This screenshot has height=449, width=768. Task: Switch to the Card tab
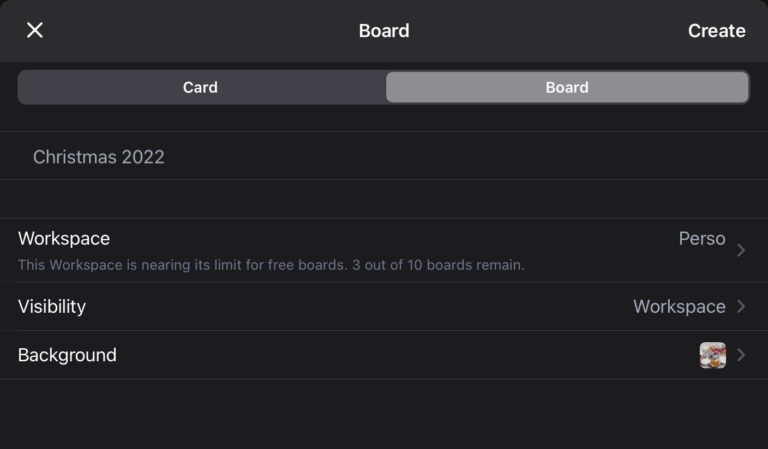tap(200, 87)
